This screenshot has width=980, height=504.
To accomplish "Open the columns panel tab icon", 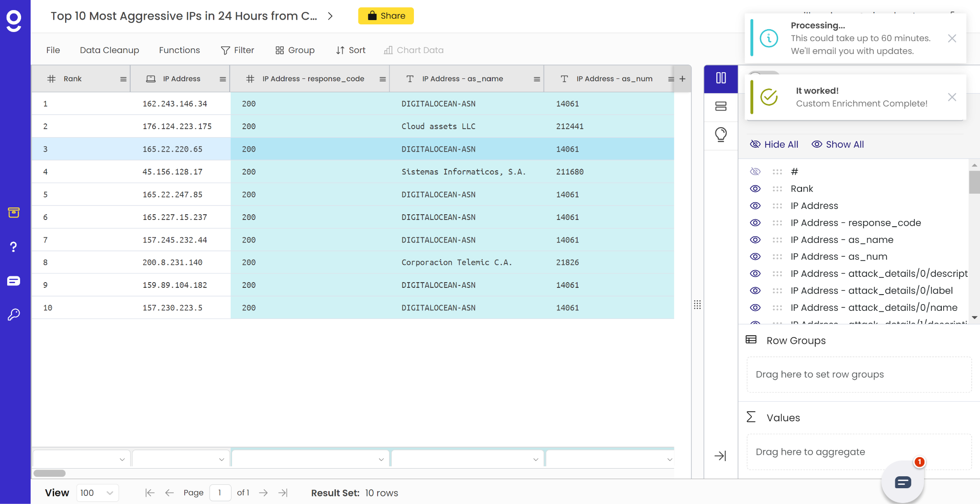I will coord(721,78).
